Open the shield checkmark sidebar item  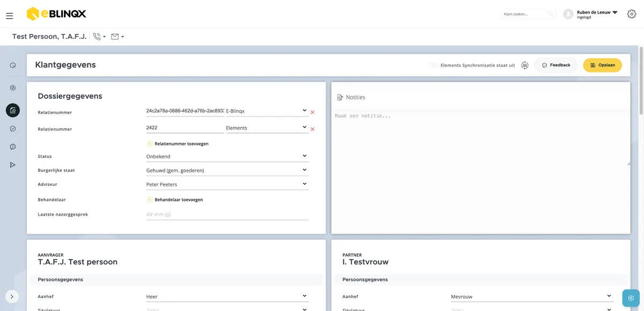point(13,129)
